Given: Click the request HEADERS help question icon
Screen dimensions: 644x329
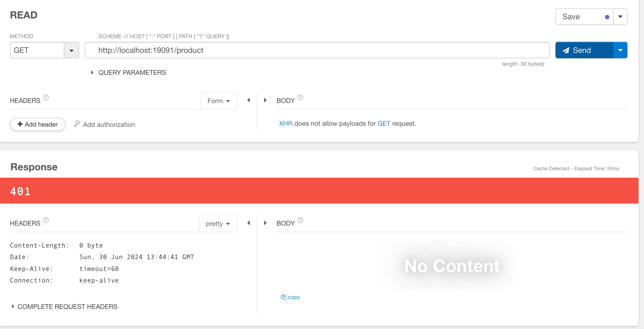Looking at the screenshot, I should (x=46, y=98).
